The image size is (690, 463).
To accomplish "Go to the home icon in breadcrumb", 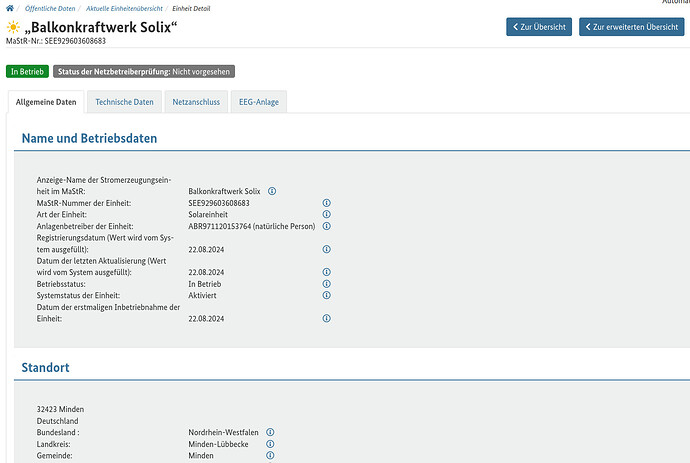I will pyautogui.click(x=10, y=8).
